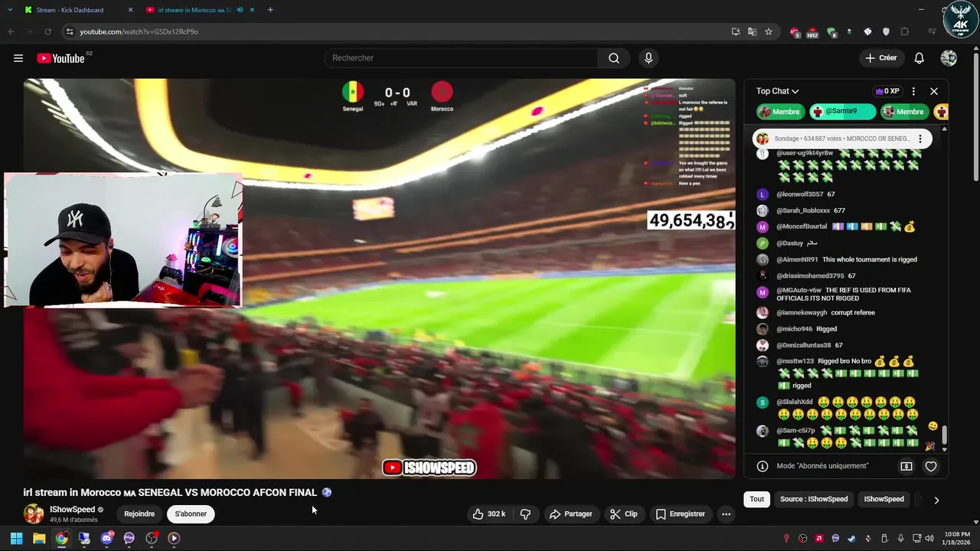Open more video actions ellipsis
This screenshot has height=551, width=980.
point(726,514)
